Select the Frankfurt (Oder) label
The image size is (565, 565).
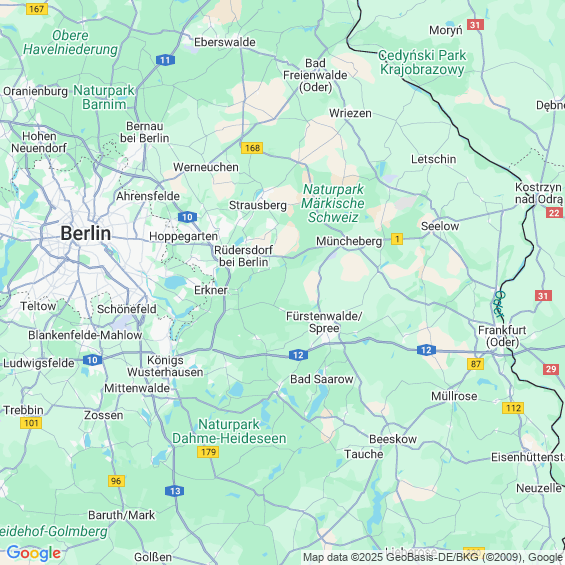coord(502,336)
